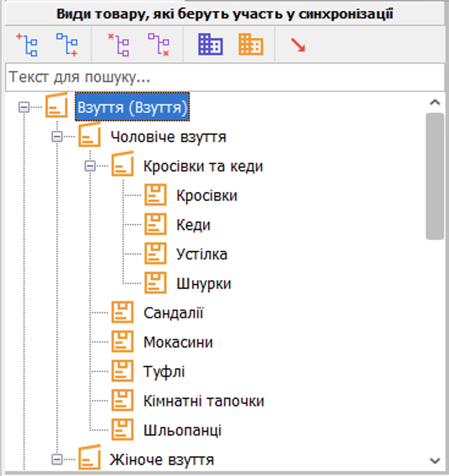Collapse the Чоловіче взуття branch
449x476 pixels.
(x=57, y=136)
